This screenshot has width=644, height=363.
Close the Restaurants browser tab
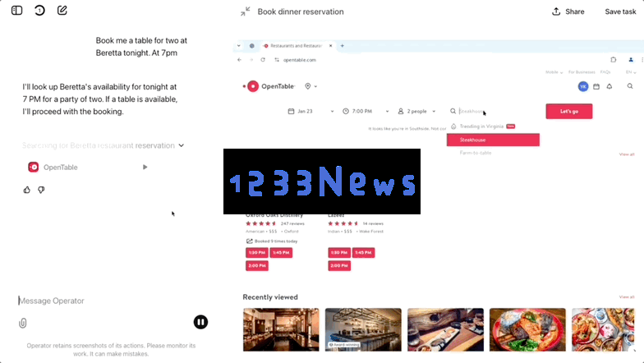point(330,46)
